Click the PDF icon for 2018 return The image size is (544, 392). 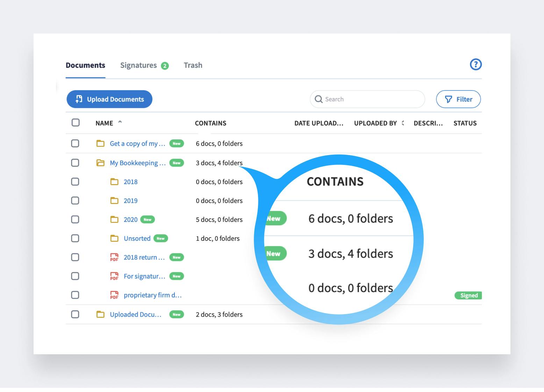(114, 257)
